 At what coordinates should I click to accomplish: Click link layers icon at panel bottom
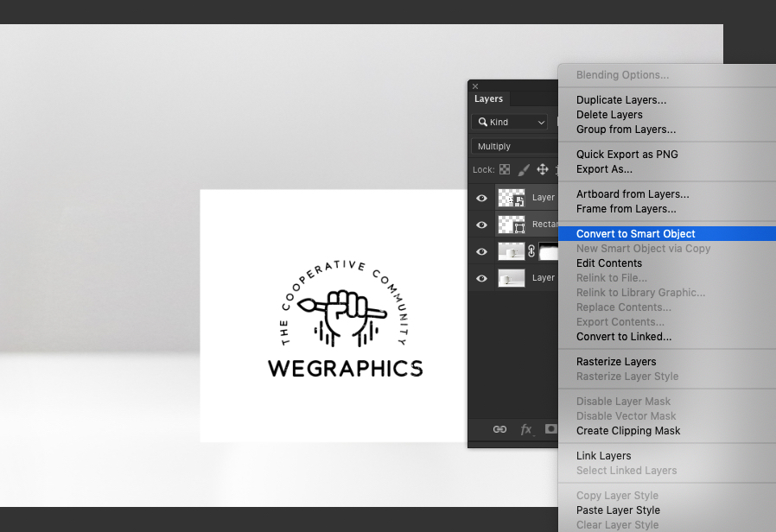coord(499,429)
